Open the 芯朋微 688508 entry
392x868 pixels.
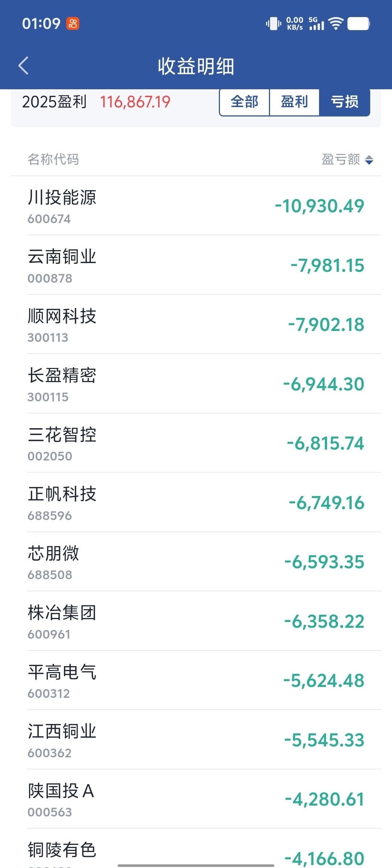[196, 562]
